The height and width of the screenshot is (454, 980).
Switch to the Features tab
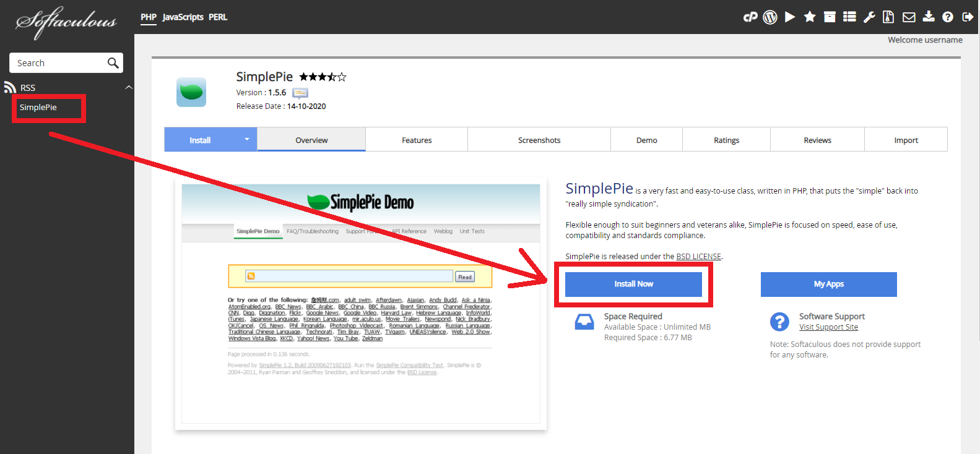pos(417,140)
